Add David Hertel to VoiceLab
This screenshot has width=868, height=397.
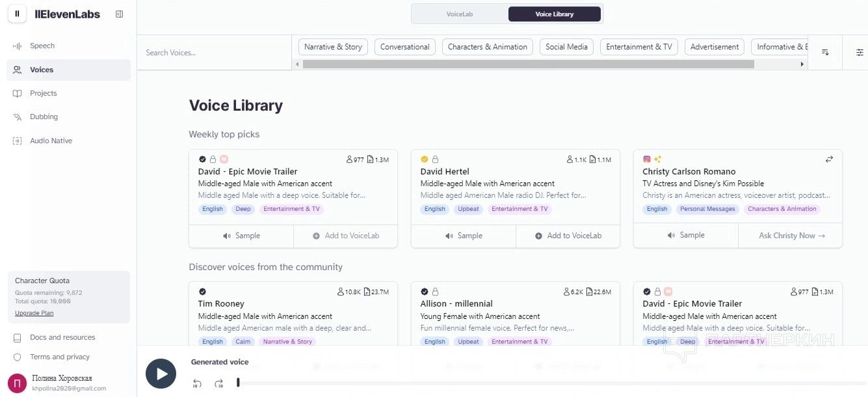[x=568, y=236]
